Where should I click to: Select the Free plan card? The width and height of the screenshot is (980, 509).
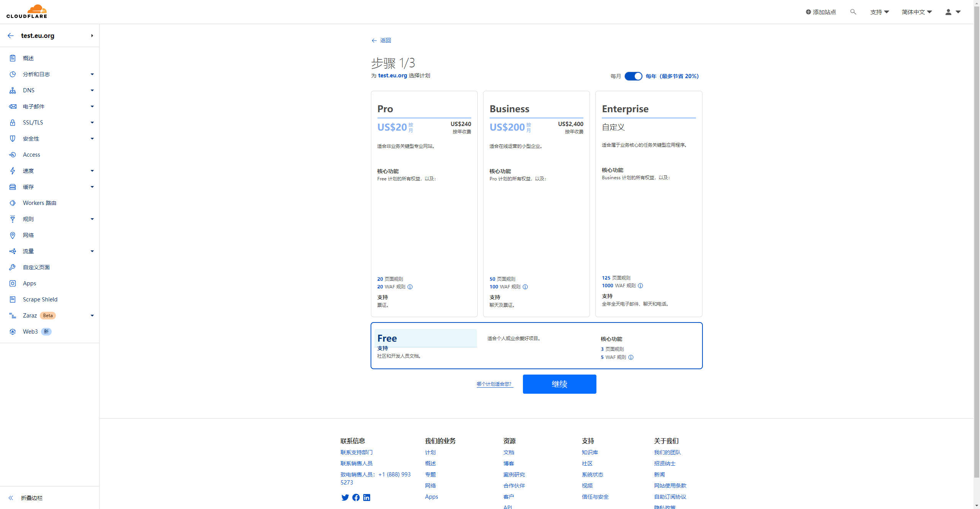pyautogui.click(x=536, y=345)
